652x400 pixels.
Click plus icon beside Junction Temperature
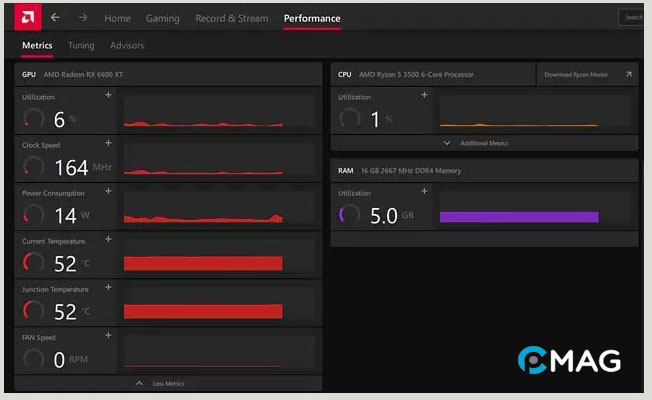click(108, 287)
